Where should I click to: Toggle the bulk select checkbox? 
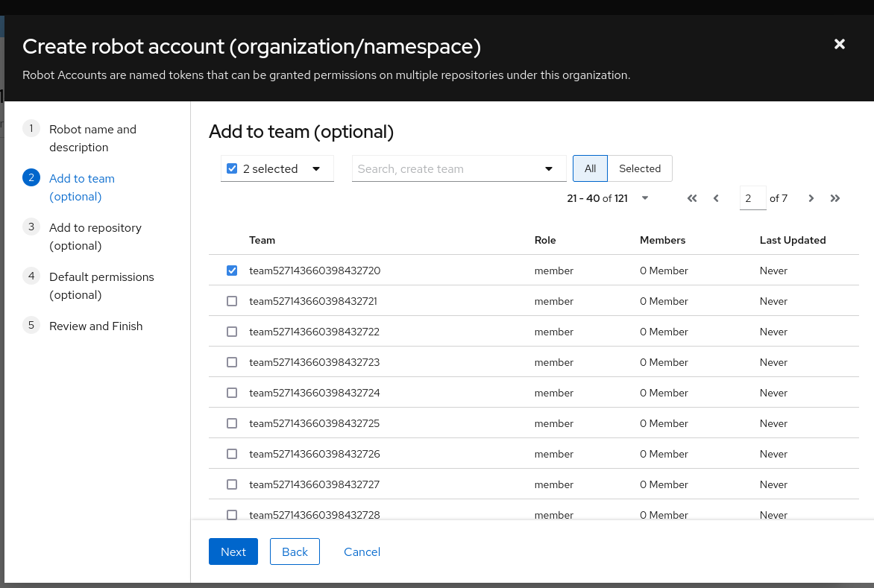point(232,168)
